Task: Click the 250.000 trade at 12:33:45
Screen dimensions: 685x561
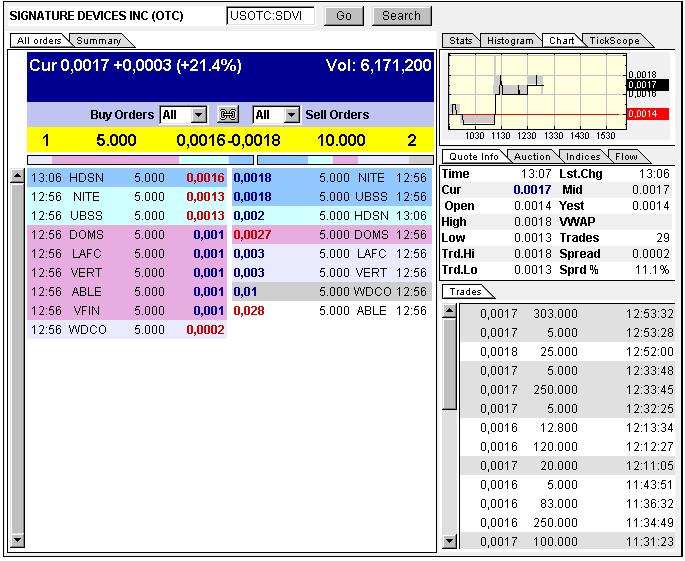Action: (x=567, y=390)
